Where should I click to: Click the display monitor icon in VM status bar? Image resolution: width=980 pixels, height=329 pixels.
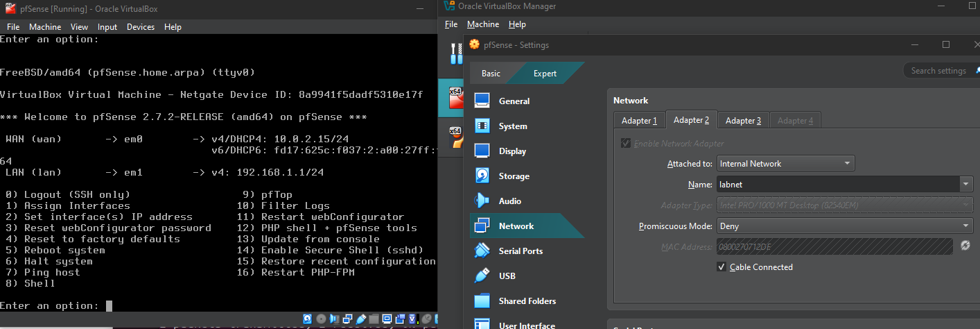tap(387, 319)
